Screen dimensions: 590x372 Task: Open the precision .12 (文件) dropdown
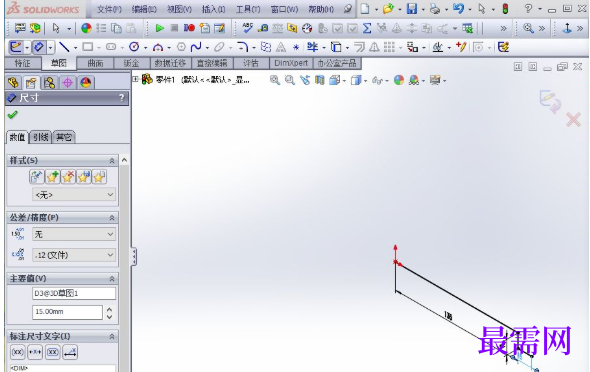tap(74, 255)
